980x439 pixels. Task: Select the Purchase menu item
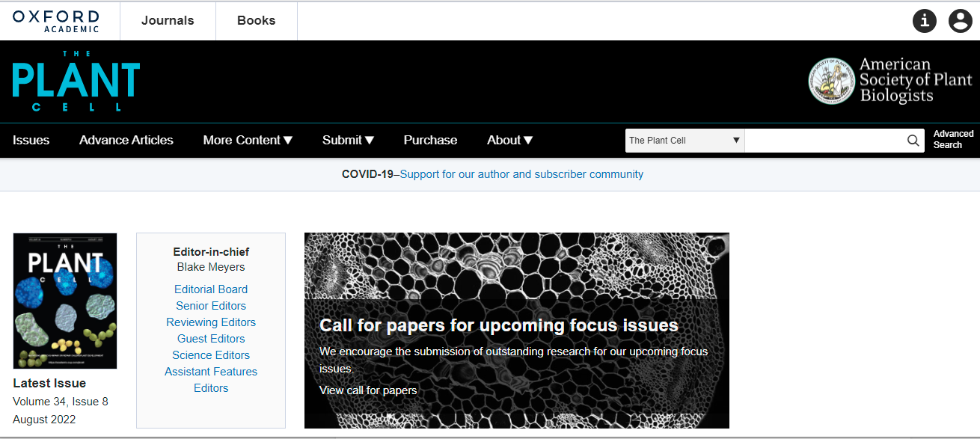point(430,141)
